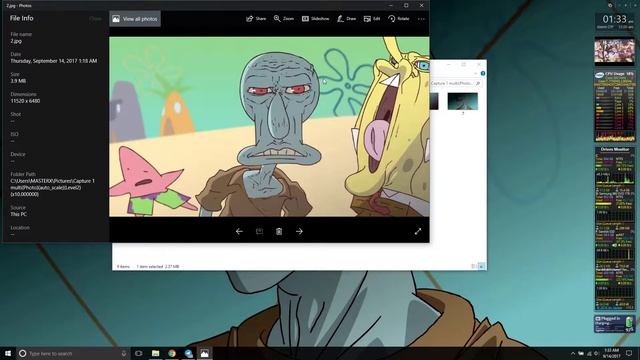
Task: Switch to large icons view in Explorer status bar
Action: point(481,266)
